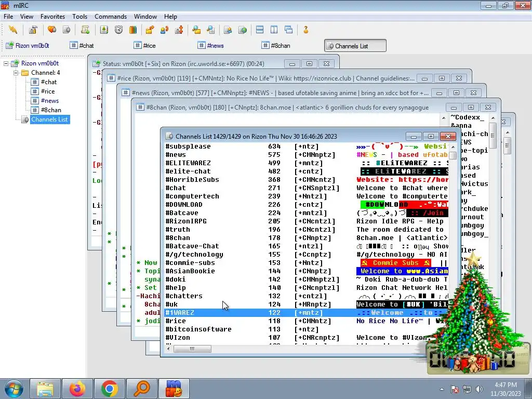Switch to #news in the switchbar

211,46
